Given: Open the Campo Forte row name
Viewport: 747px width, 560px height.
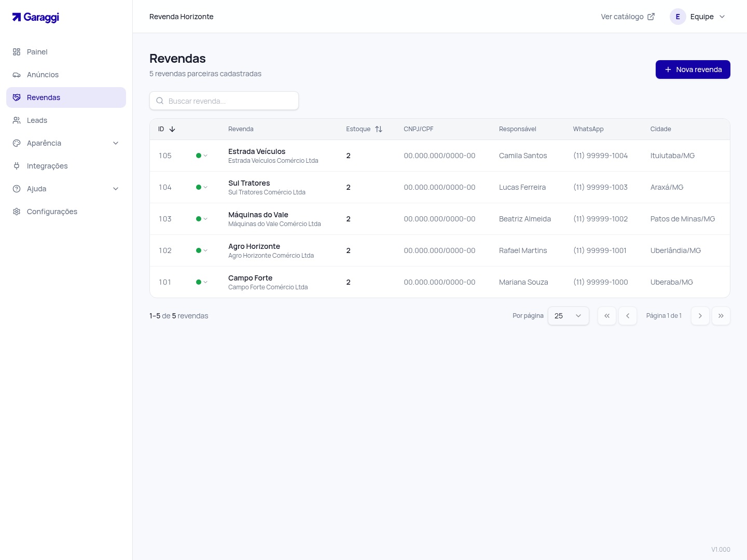Looking at the screenshot, I should (251, 278).
